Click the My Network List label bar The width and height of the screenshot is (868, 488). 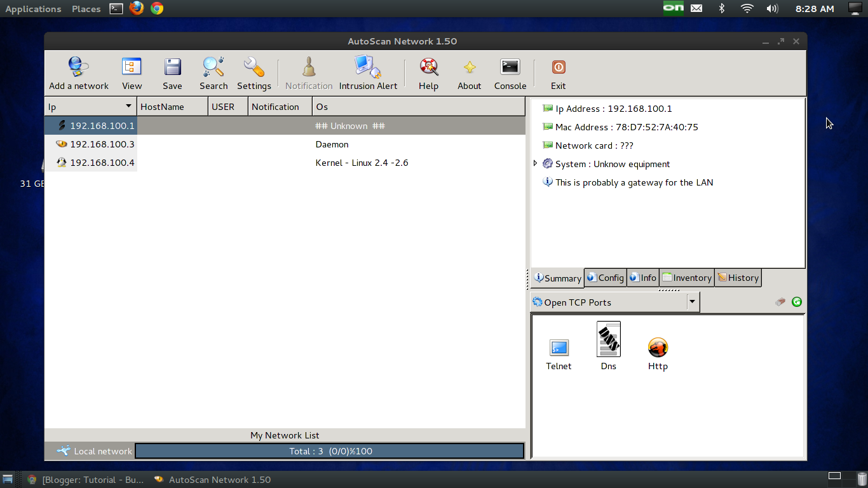pyautogui.click(x=285, y=435)
